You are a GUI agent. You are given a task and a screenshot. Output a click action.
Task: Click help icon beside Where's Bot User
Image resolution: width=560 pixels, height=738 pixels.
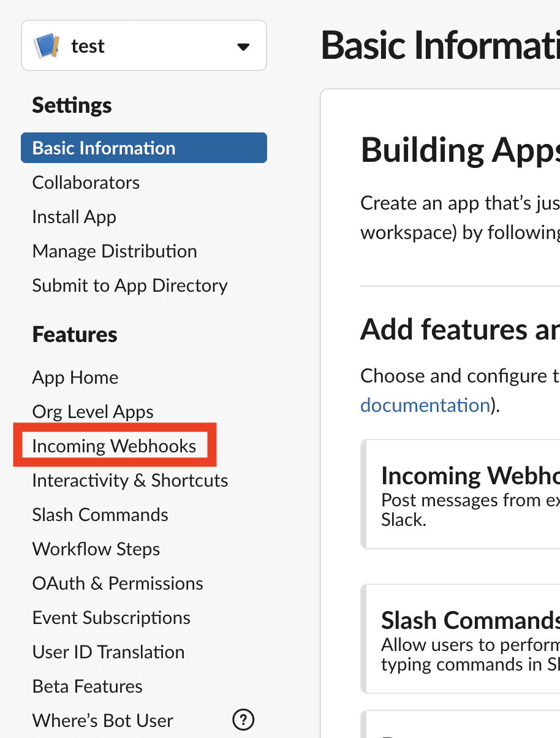[243, 719]
